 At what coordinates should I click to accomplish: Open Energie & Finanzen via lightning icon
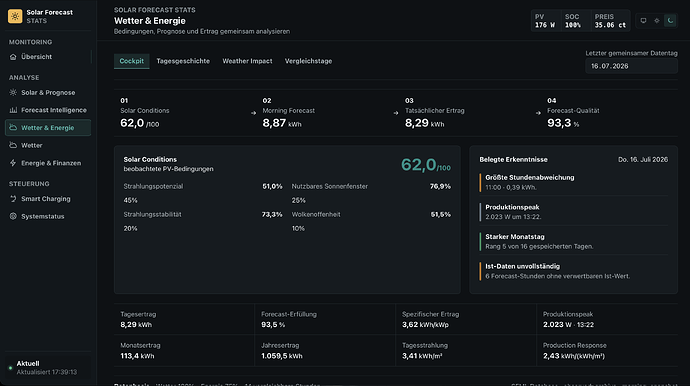pyautogui.click(x=13, y=163)
